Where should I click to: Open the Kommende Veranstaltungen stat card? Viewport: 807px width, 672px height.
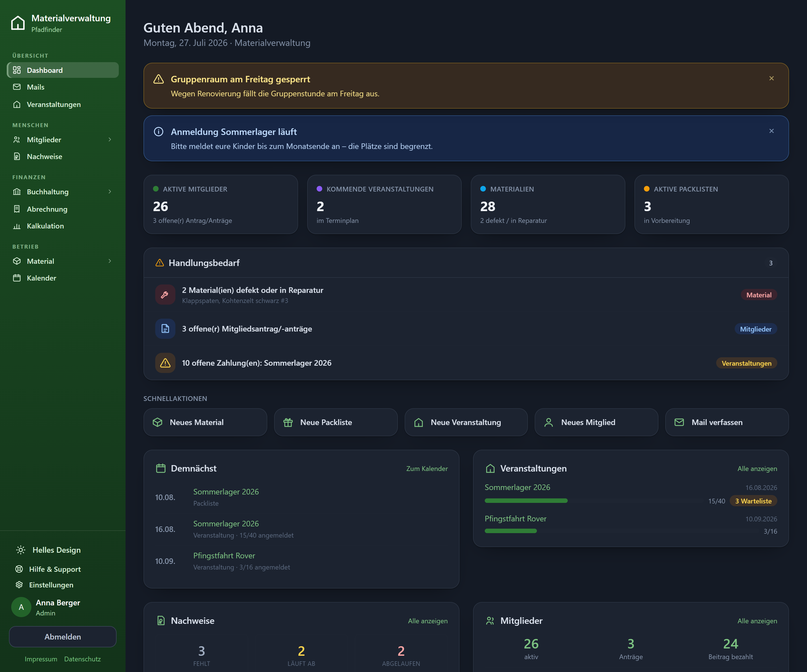coord(384,204)
